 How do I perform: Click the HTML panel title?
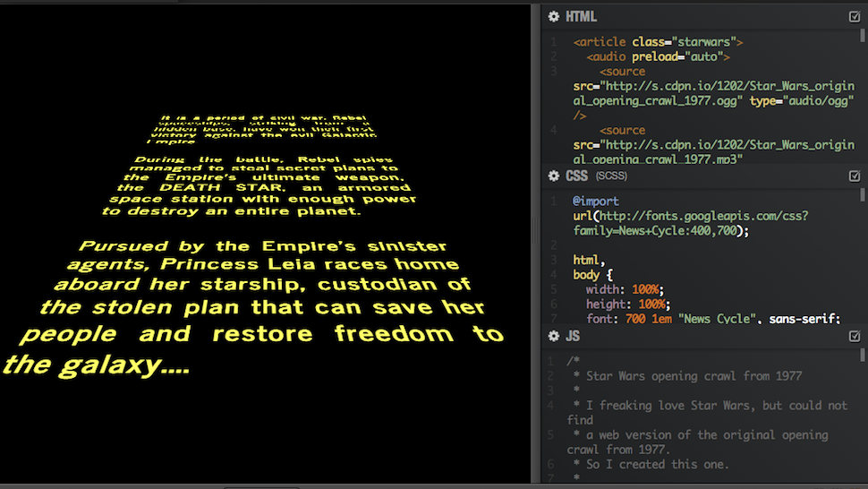(x=581, y=16)
